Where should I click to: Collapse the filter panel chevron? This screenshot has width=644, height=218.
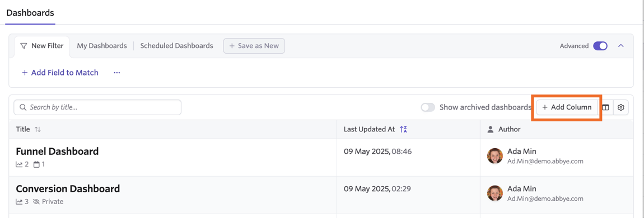[620, 46]
